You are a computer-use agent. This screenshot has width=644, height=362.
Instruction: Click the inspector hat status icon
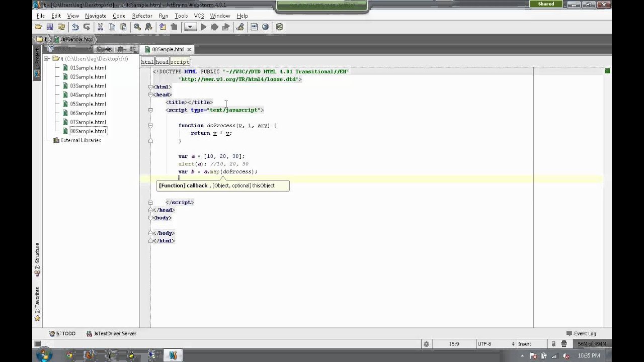coord(564,344)
